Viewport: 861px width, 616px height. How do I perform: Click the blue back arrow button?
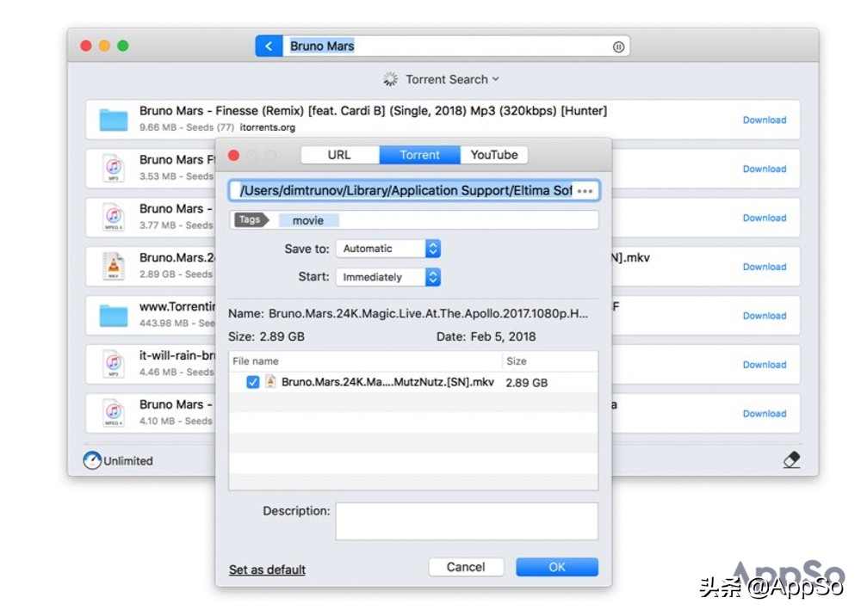pyautogui.click(x=269, y=46)
